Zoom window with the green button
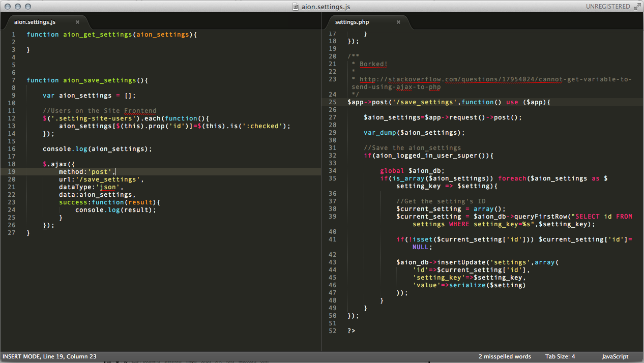644x363 pixels. click(x=28, y=7)
